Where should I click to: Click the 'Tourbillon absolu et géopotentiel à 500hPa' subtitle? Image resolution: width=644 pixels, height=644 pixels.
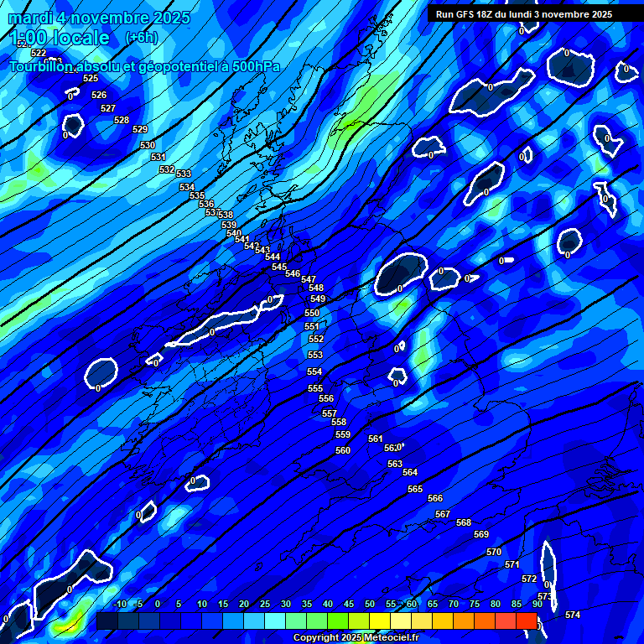tap(145, 66)
